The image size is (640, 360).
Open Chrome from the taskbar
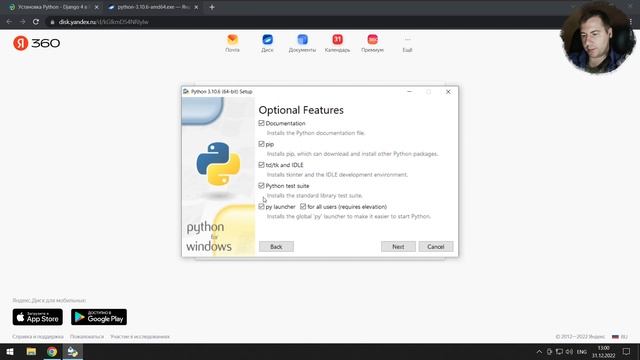coord(52,352)
